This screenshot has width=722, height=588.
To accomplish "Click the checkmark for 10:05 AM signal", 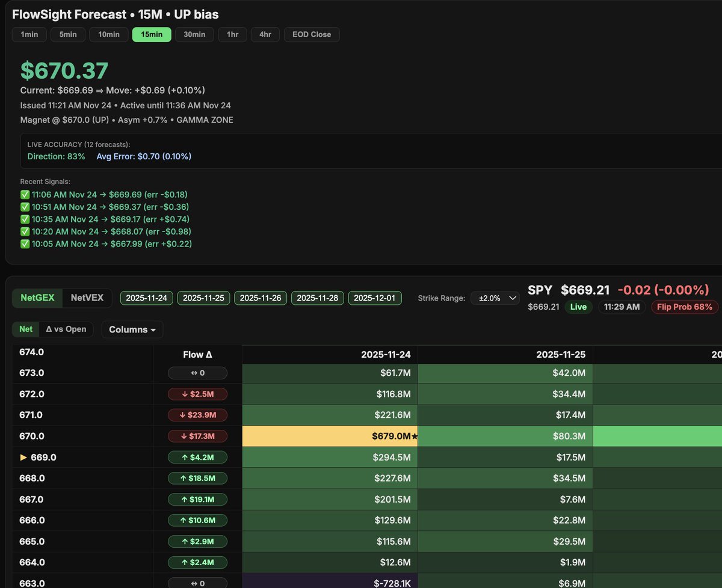I will [25, 243].
